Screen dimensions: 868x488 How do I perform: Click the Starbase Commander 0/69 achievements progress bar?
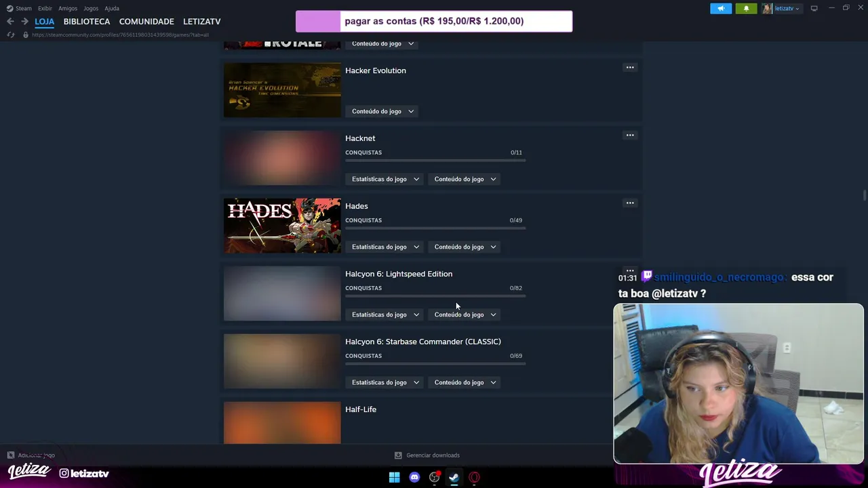435,364
